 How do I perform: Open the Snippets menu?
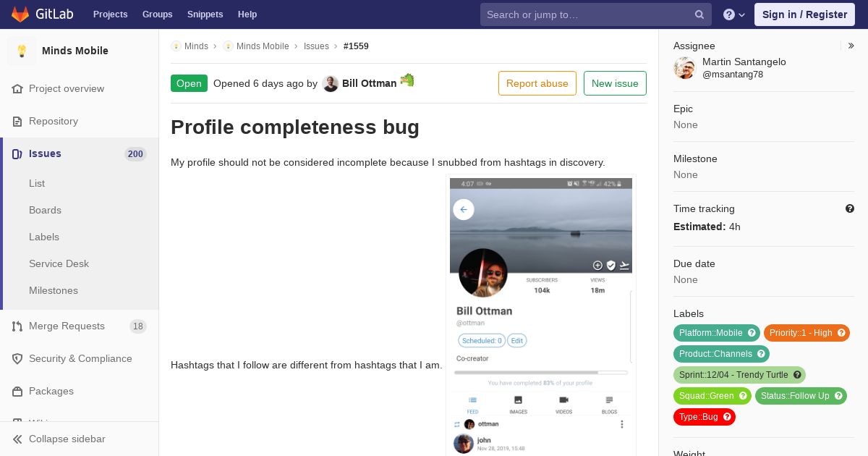pyautogui.click(x=205, y=14)
